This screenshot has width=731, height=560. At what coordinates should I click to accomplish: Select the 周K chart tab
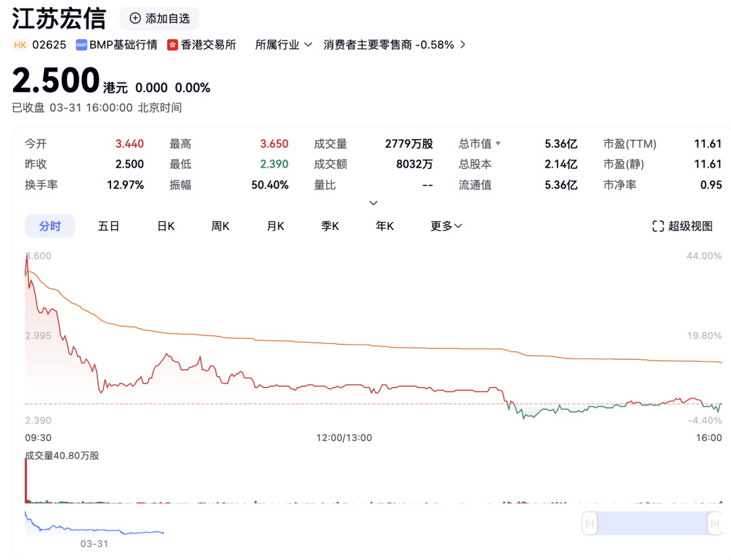click(220, 226)
